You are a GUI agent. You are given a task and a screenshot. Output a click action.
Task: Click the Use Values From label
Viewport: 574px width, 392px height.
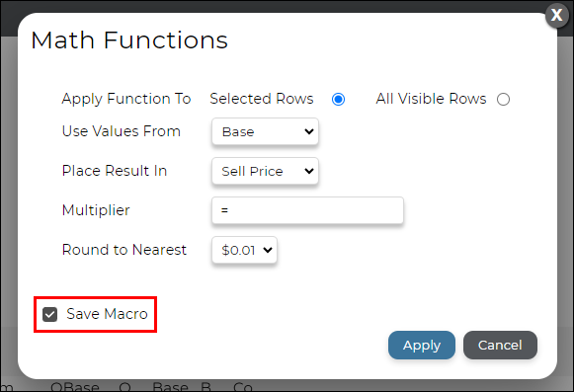point(122,131)
